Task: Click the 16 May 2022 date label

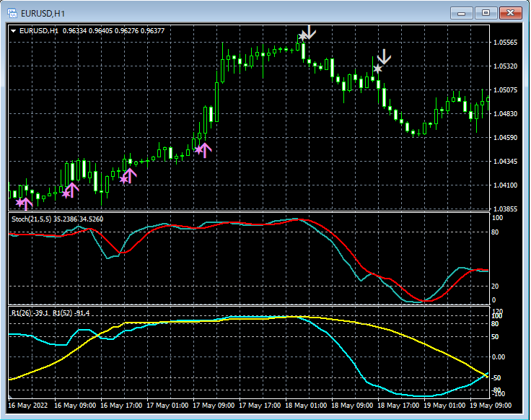Action: (x=27, y=406)
